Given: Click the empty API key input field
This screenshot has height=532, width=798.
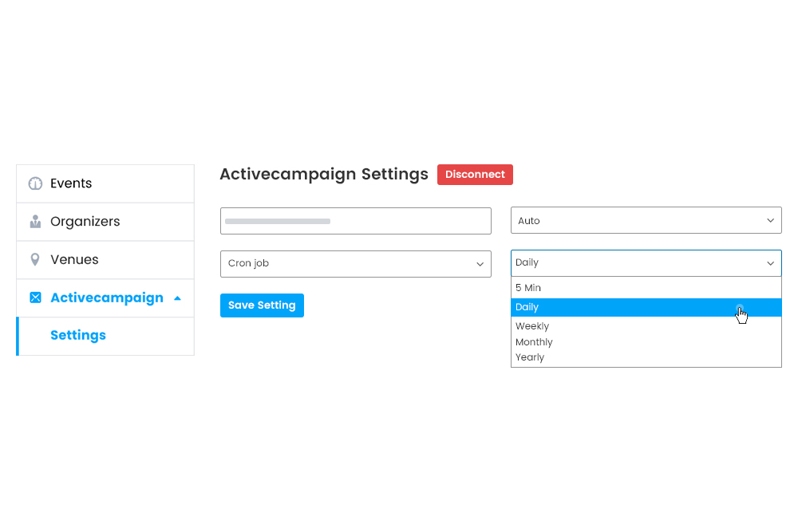Looking at the screenshot, I should 355,220.
